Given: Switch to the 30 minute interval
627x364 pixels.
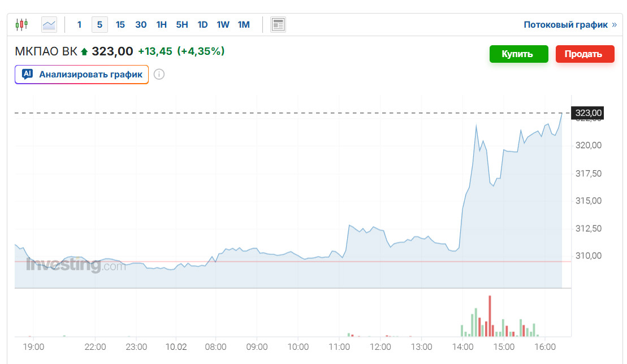Looking at the screenshot, I should pos(141,24).
